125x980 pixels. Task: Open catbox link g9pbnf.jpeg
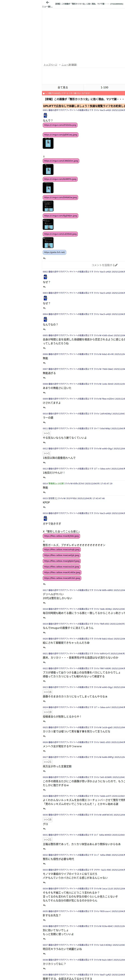(x=62, y=561)
